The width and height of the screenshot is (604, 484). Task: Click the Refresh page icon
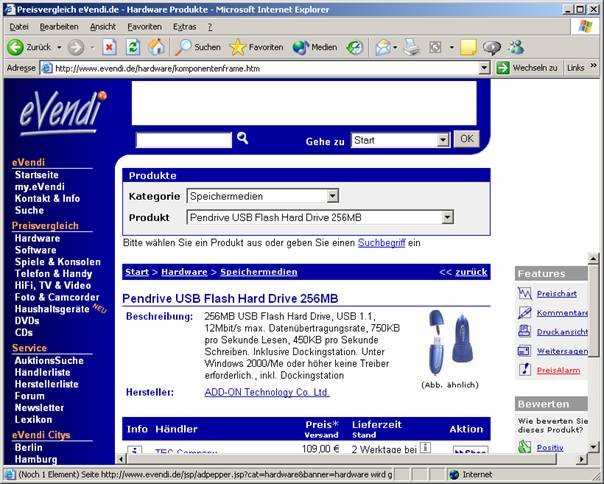click(x=133, y=47)
